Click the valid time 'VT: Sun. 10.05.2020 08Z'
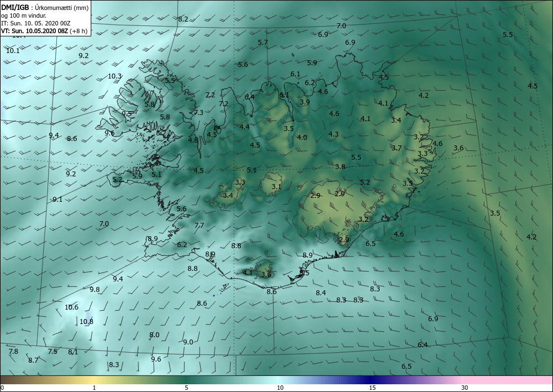Viewport: 553px width, 392px height. coord(35,31)
